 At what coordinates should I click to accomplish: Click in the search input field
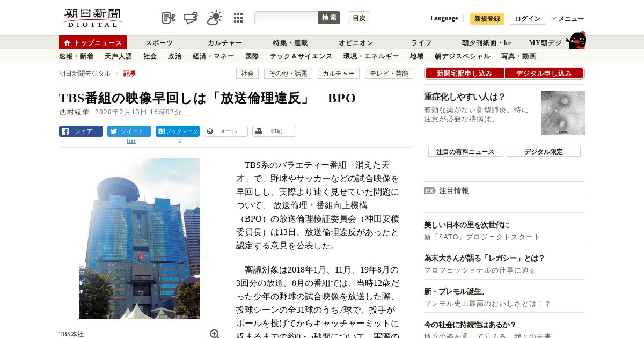286,18
